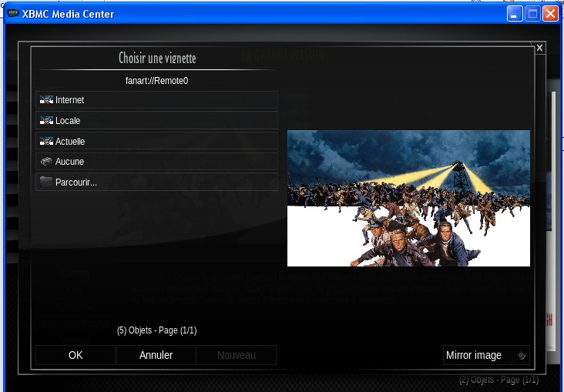Click the thumbnail icon beside Actuelle
Image resolution: width=564 pixels, height=392 pixels.
click(x=46, y=142)
